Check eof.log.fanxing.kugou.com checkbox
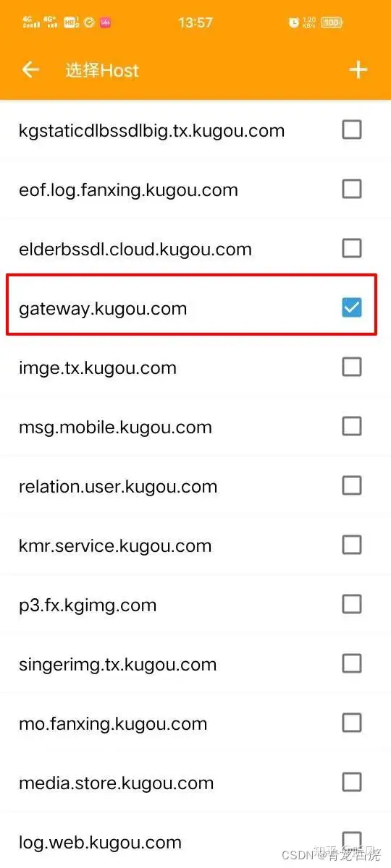 click(x=352, y=190)
